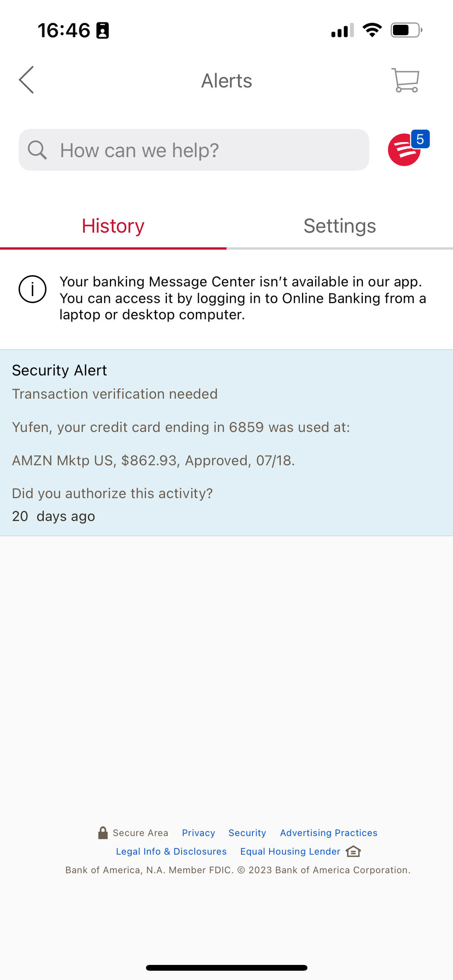Tap the battery status icon
Screen dimensions: 453x980
coord(406,30)
